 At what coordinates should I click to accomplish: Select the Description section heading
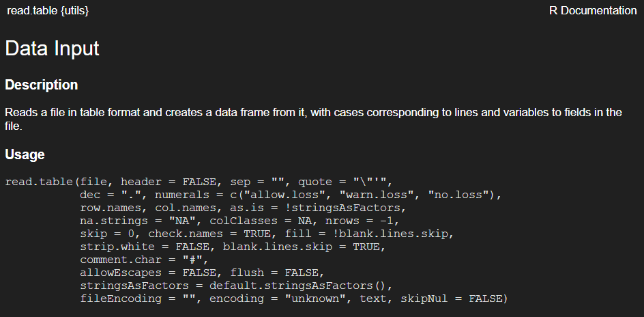[42, 85]
